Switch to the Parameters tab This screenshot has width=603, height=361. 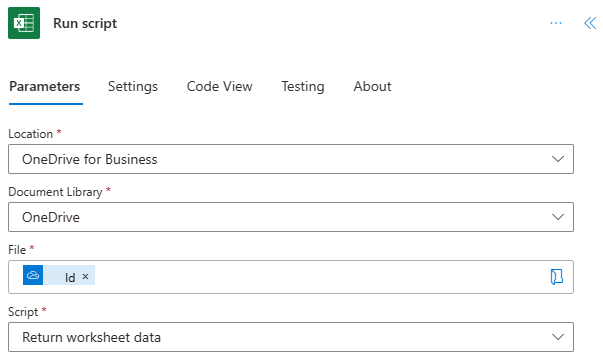click(x=45, y=87)
